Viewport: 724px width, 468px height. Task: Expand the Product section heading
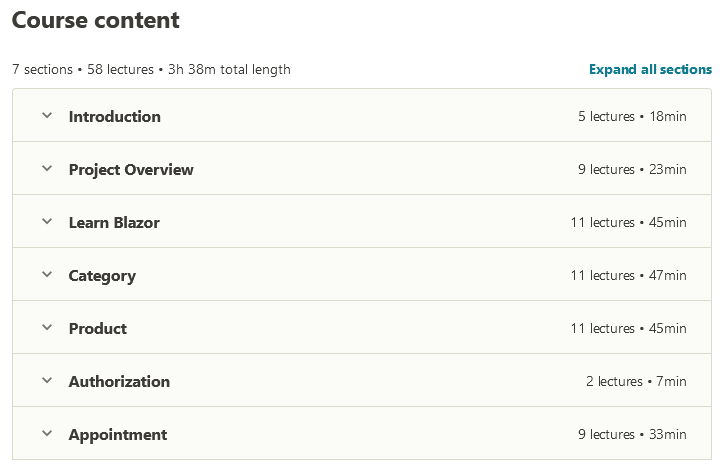pos(98,329)
